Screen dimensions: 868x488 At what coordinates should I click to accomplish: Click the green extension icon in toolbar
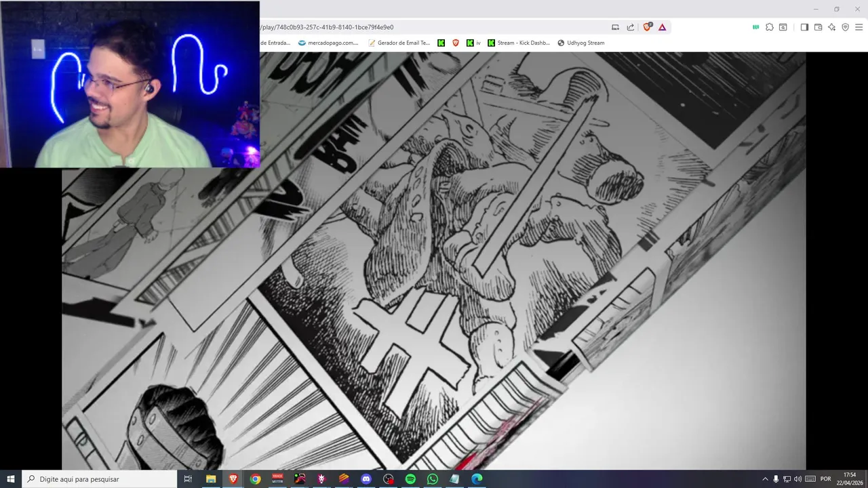[x=755, y=27]
